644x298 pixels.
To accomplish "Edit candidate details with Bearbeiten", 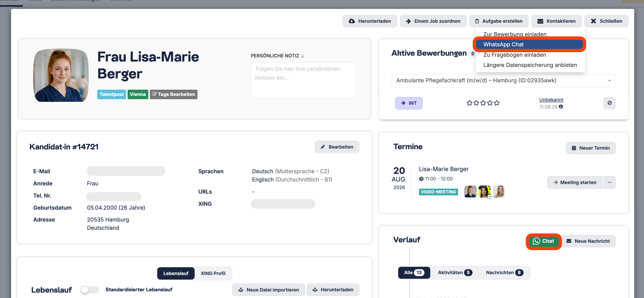I will [x=337, y=147].
